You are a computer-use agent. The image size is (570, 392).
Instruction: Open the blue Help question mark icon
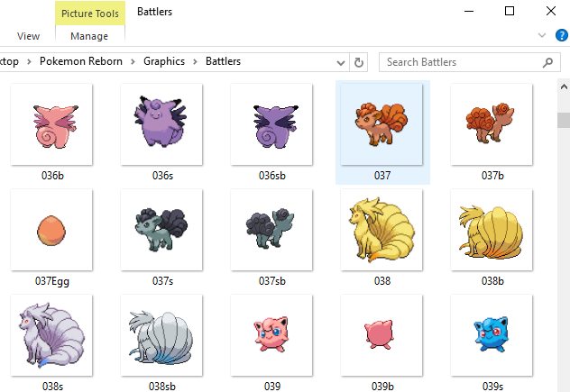(x=562, y=36)
